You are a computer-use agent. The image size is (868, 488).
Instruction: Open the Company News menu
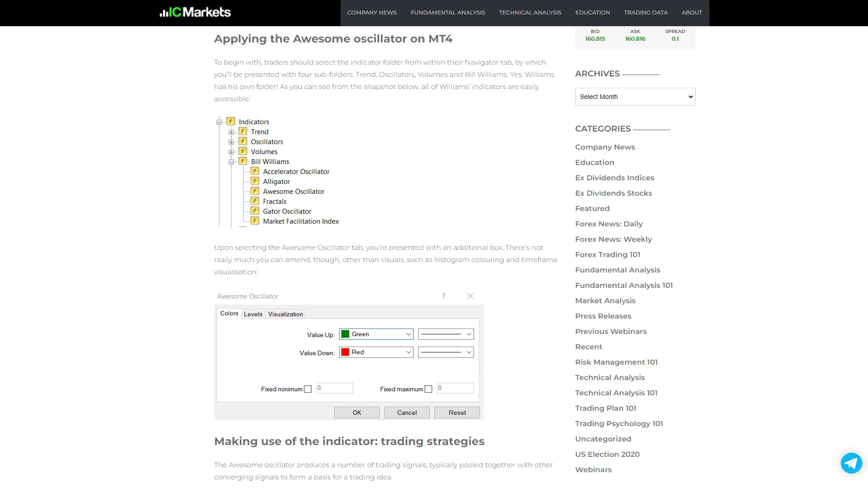pyautogui.click(x=372, y=13)
